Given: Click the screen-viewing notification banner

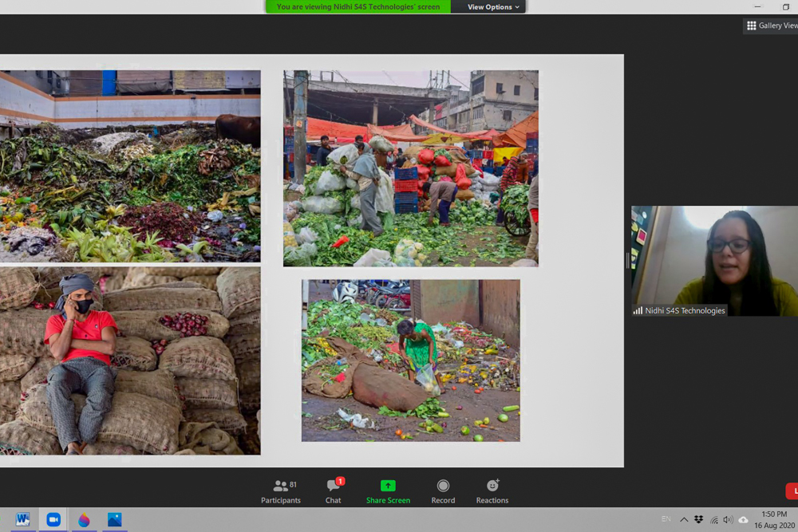Looking at the screenshot, I should pos(358,7).
